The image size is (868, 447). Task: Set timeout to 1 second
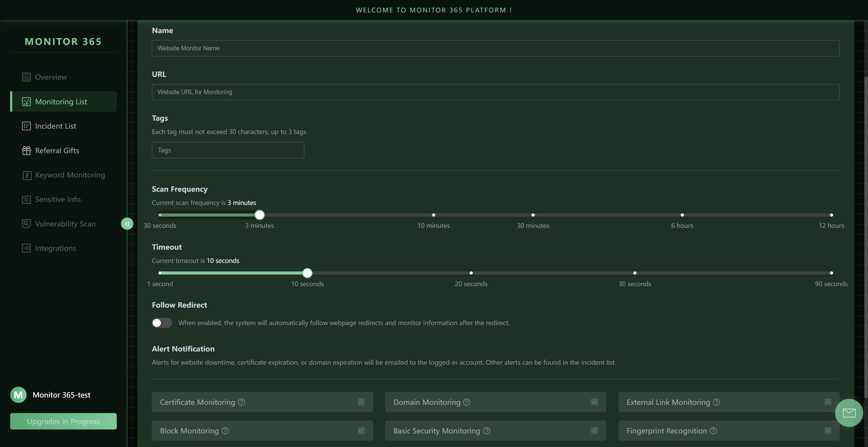coord(160,273)
